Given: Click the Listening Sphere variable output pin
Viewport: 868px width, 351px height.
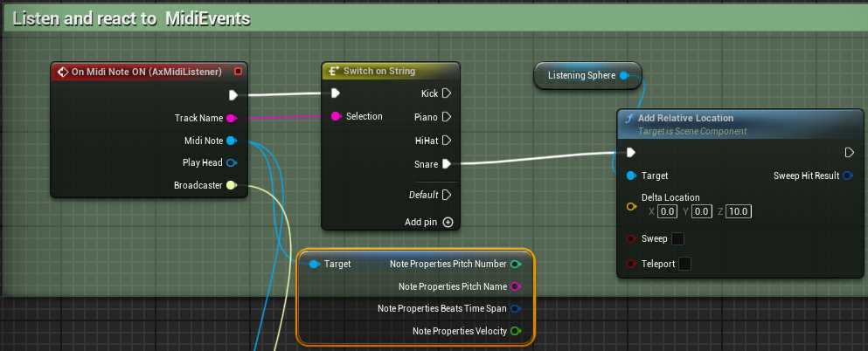Looking at the screenshot, I should [x=624, y=75].
